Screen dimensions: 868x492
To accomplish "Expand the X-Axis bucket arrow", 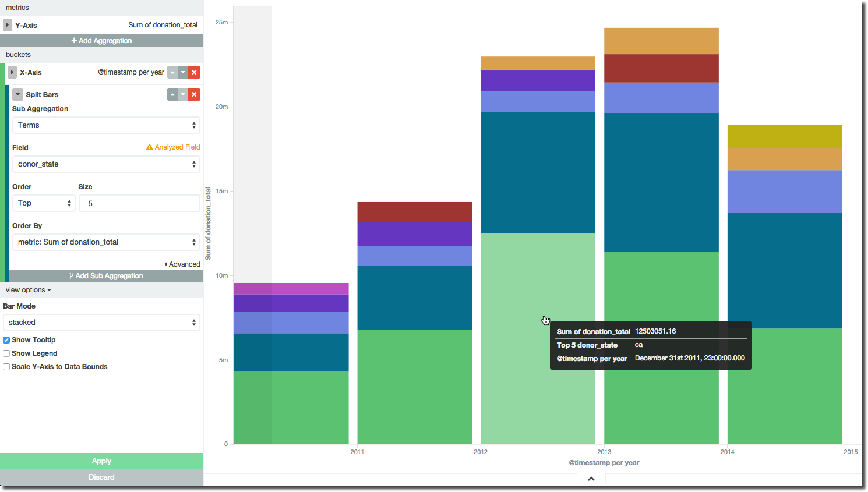I will (x=12, y=72).
